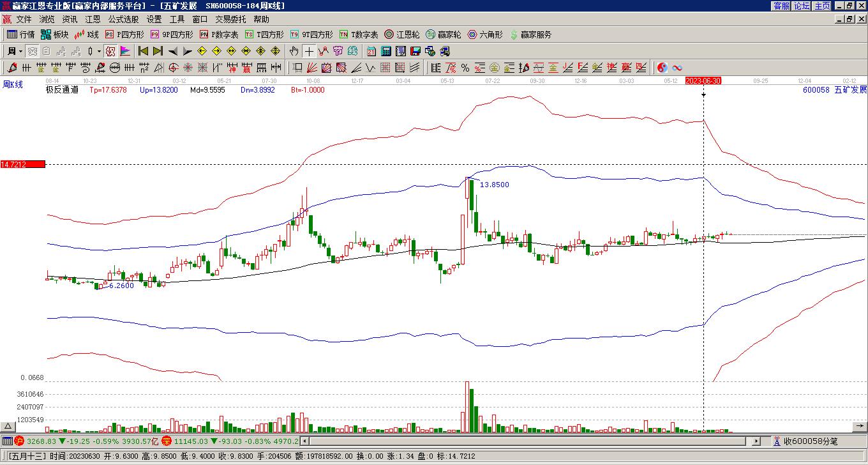Open the 文件 menu
The image size is (868, 465).
24,20
